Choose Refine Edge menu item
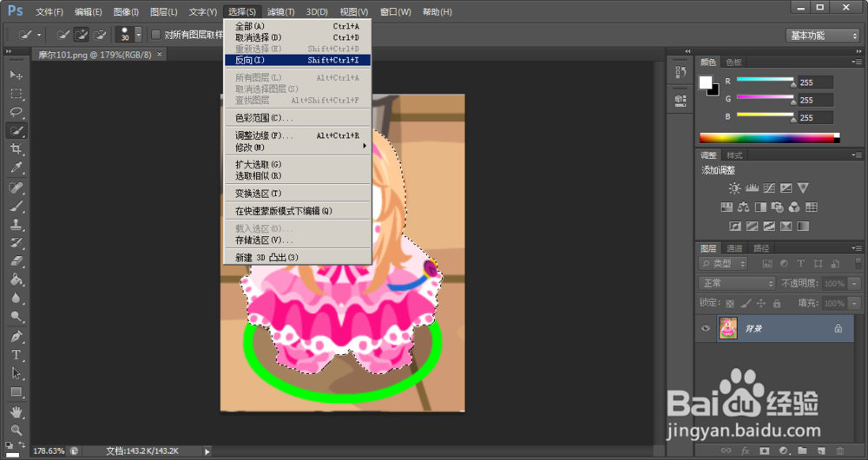Screen dimensions: 868x460 (x=298, y=135)
